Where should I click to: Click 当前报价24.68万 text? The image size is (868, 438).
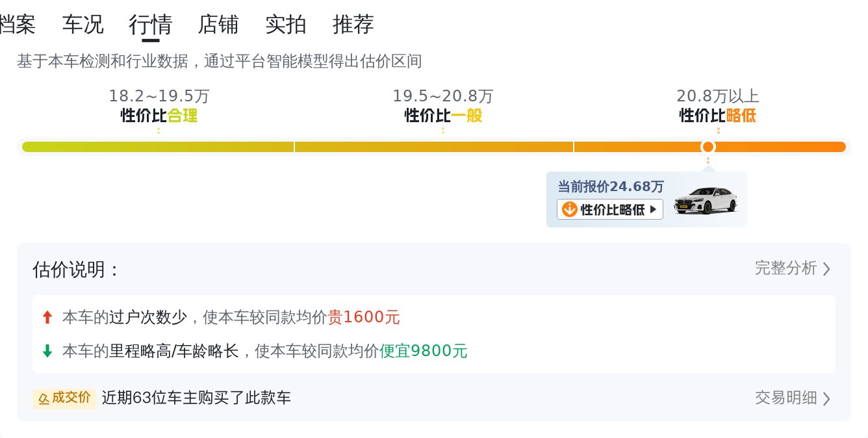(x=611, y=187)
